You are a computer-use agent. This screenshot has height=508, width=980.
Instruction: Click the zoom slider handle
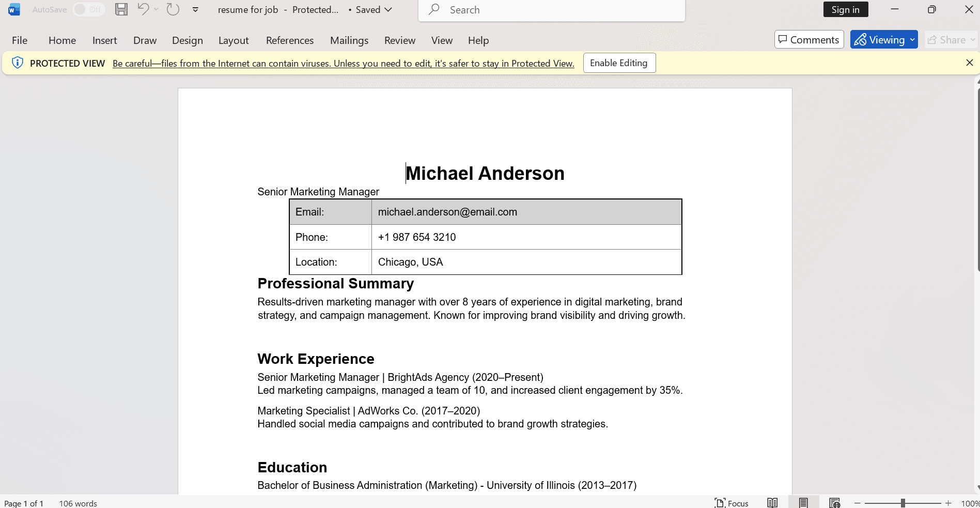[903, 503]
